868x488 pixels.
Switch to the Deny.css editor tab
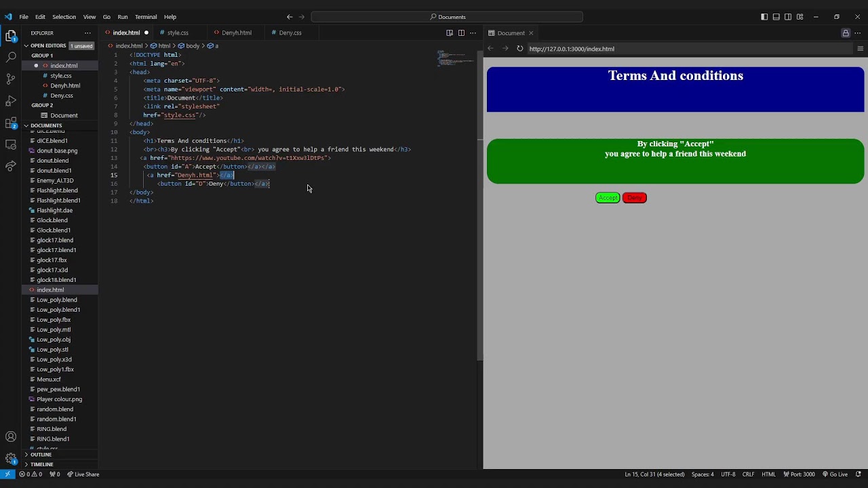[x=290, y=33]
